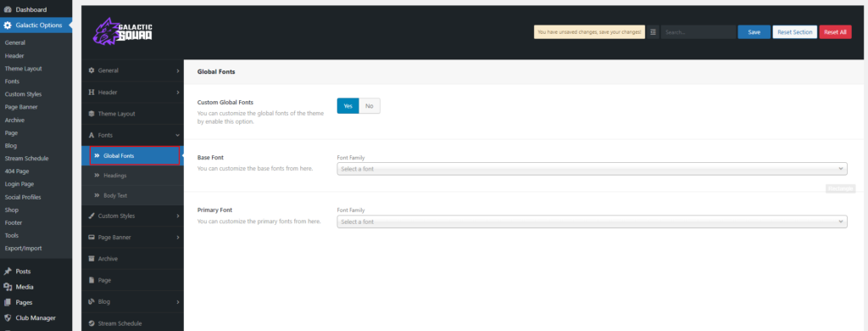Open Body Text font settings
Image resolution: width=868 pixels, height=331 pixels.
click(x=115, y=196)
